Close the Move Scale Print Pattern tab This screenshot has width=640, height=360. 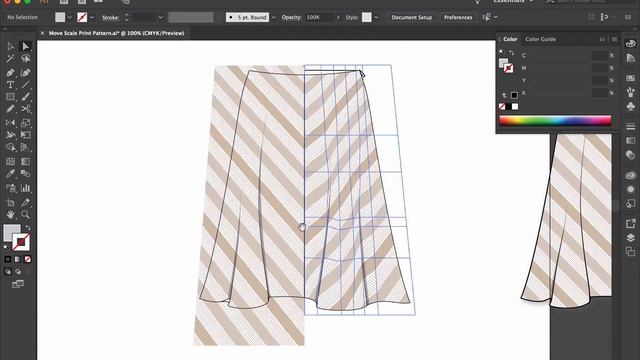(x=42, y=33)
